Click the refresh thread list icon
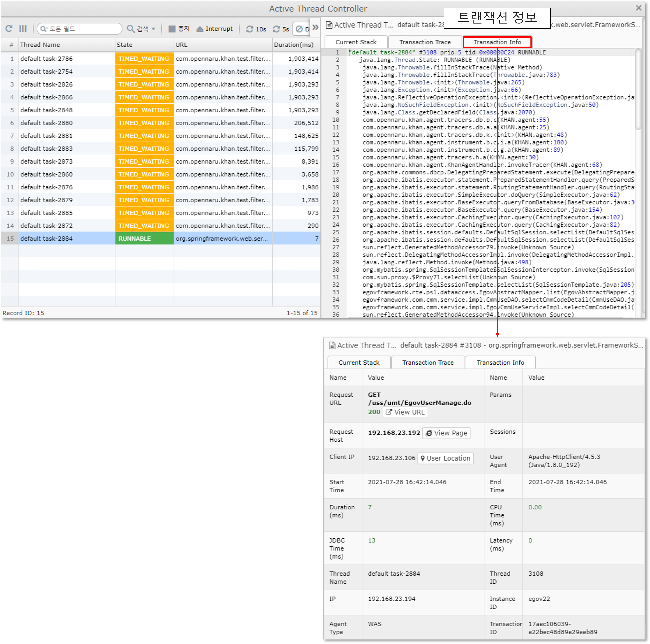Screen dimensions: 650x644 (x=9, y=29)
